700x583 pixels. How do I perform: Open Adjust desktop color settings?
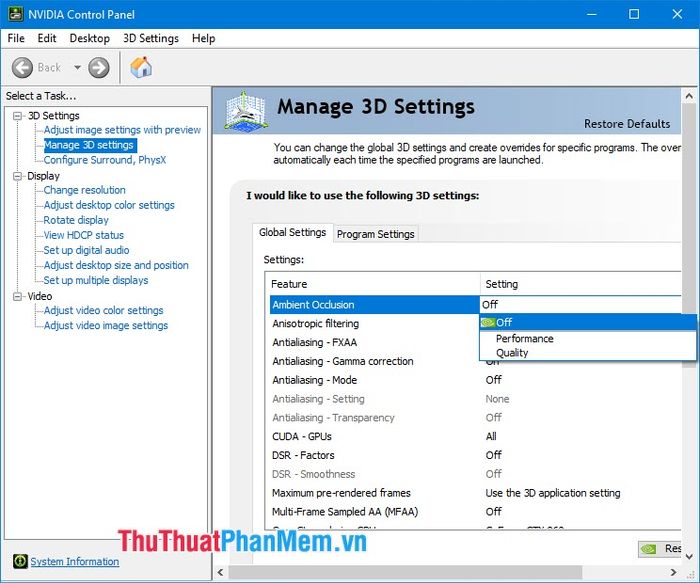(109, 205)
